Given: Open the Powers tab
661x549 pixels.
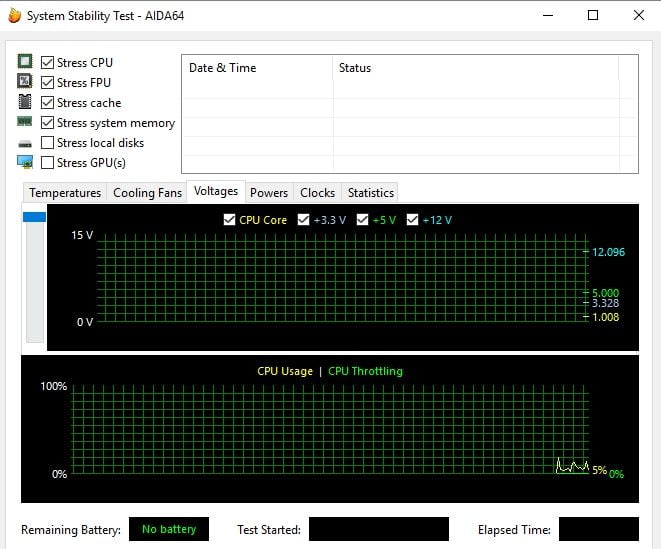Looking at the screenshot, I should pos(269,193).
